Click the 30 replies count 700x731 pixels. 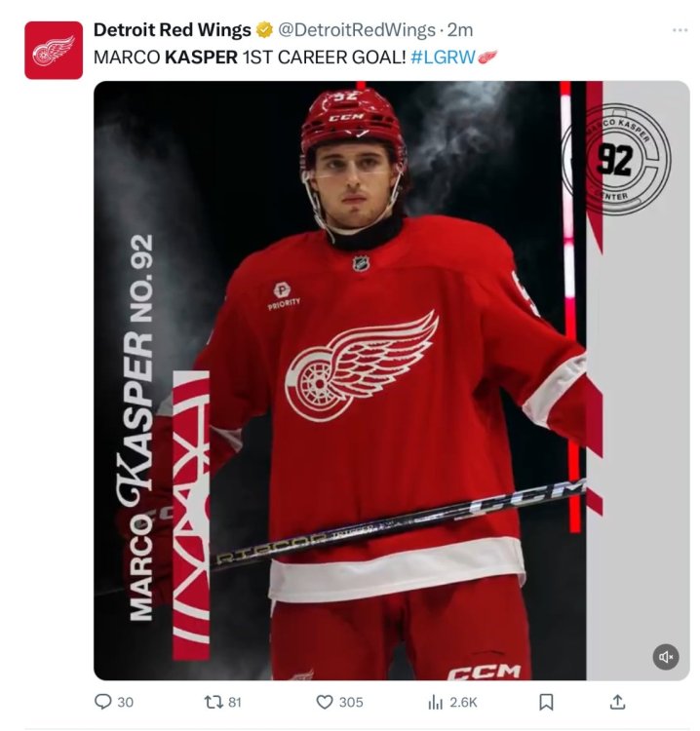tap(126, 702)
